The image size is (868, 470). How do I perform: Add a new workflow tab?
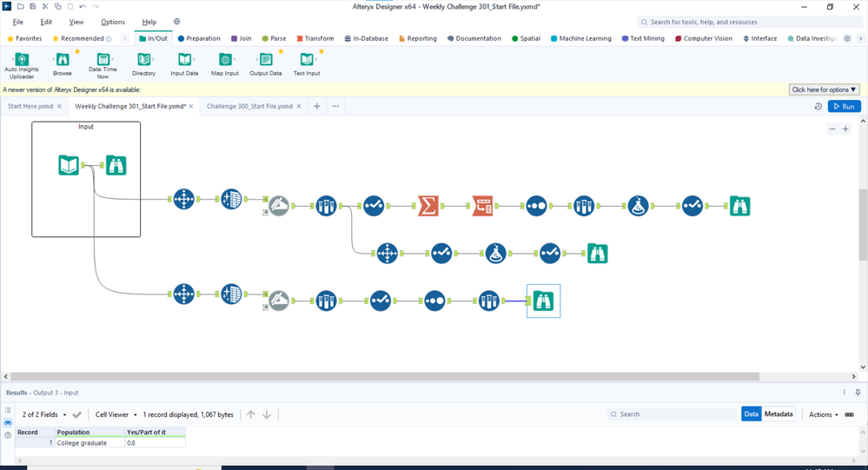(x=316, y=106)
